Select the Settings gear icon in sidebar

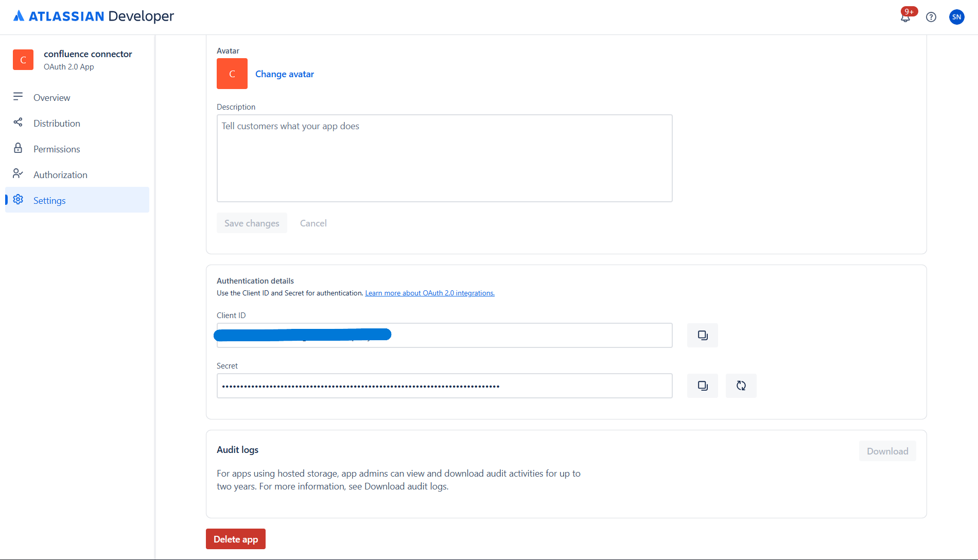[19, 200]
